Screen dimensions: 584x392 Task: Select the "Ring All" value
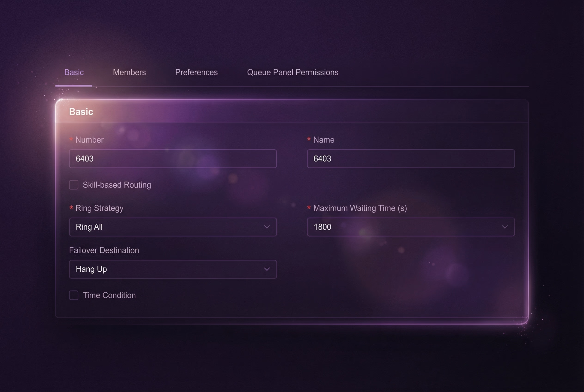89,227
